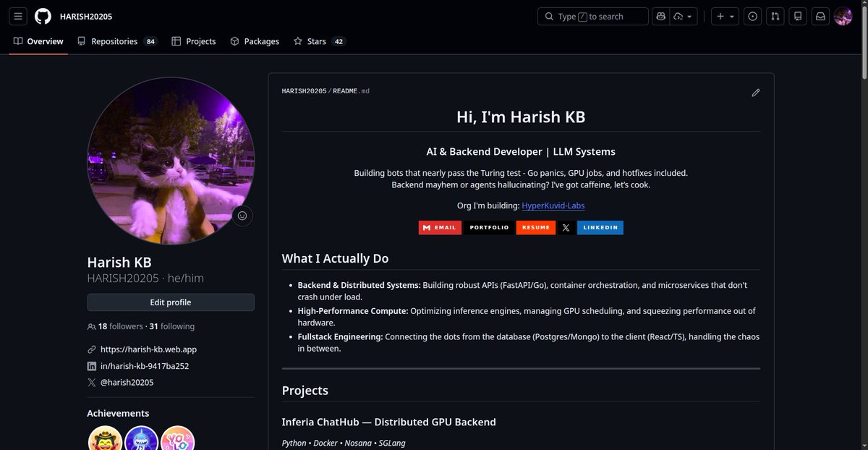
Task: Open the Resume badge in README
Action: (x=536, y=227)
